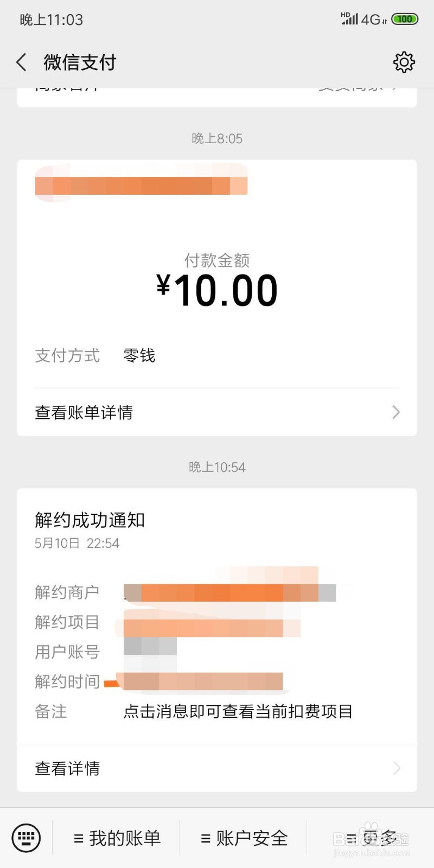Open 查看详情 for the cancellation notice
The height and width of the screenshot is (868, 434).
(217, 768)
